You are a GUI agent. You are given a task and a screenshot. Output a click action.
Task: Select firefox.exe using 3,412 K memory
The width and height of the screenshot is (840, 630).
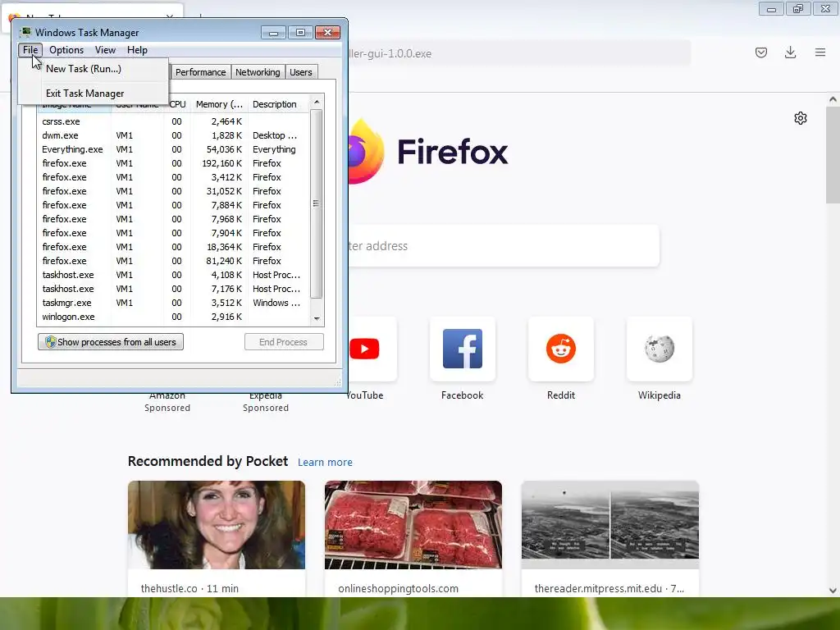coord(172,177)
